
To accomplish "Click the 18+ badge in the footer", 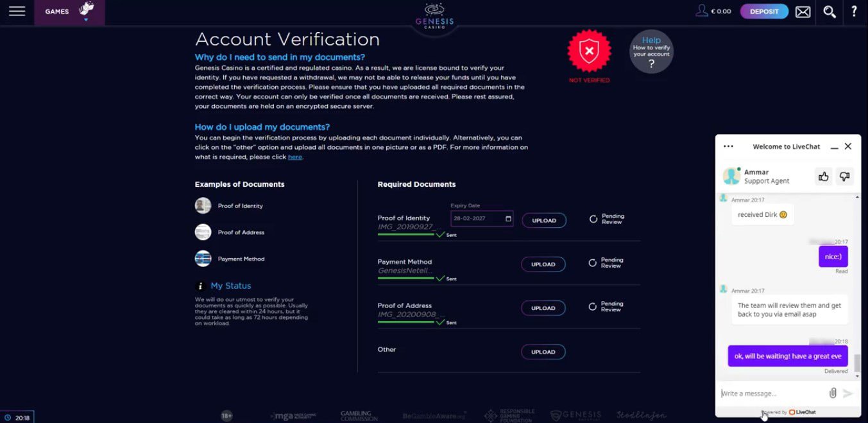I will tap(226, 416).
